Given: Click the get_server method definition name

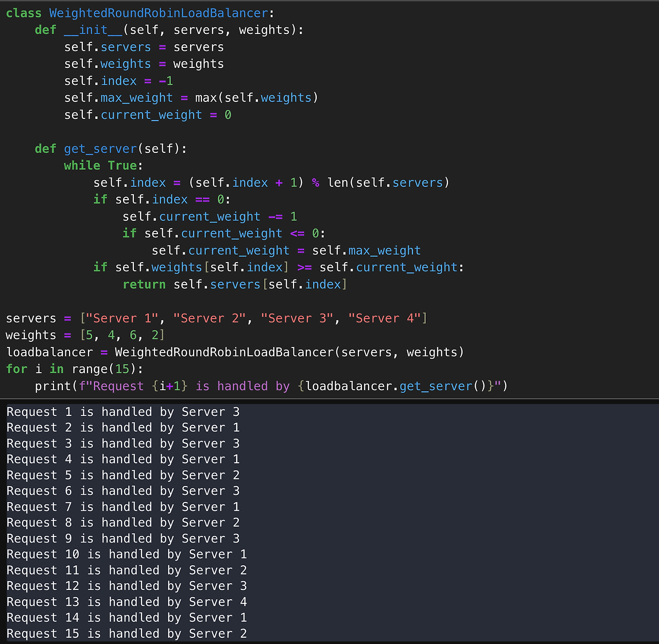Looking at the screenshot, I should point(100,149).
